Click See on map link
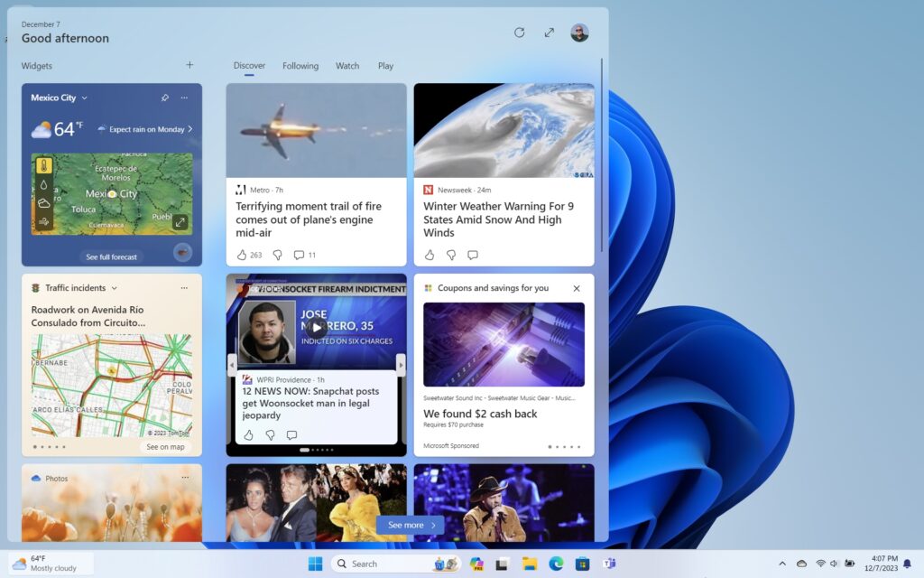924x578 pixels. [166, 447]
